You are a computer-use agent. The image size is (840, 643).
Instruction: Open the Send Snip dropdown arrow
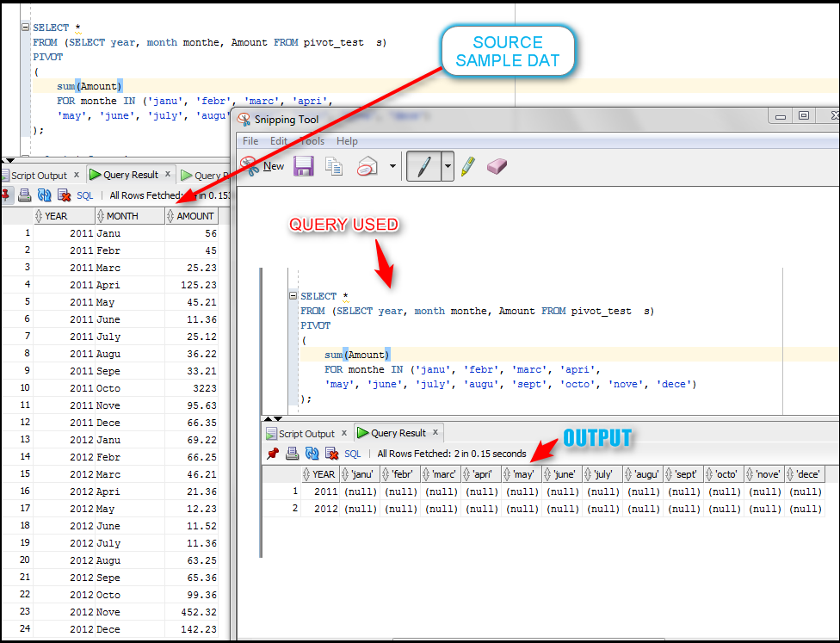click(x=392, y=166)
